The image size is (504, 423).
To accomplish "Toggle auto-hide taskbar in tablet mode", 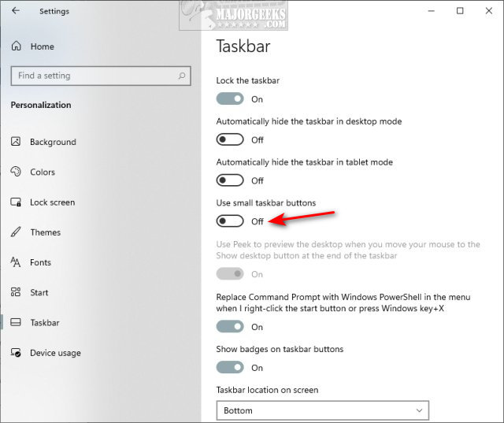I will tap(230, 180).
